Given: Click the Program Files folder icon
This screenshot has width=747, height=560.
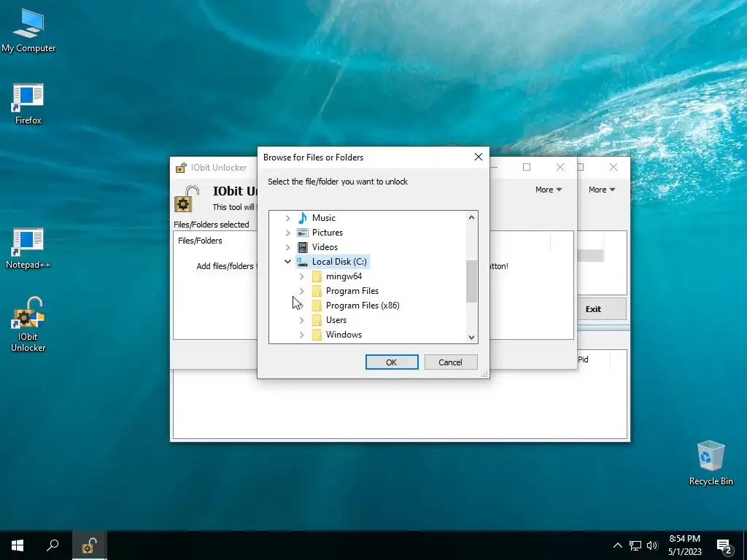Looking at the screenshot, I should click(x=317, y=291).
